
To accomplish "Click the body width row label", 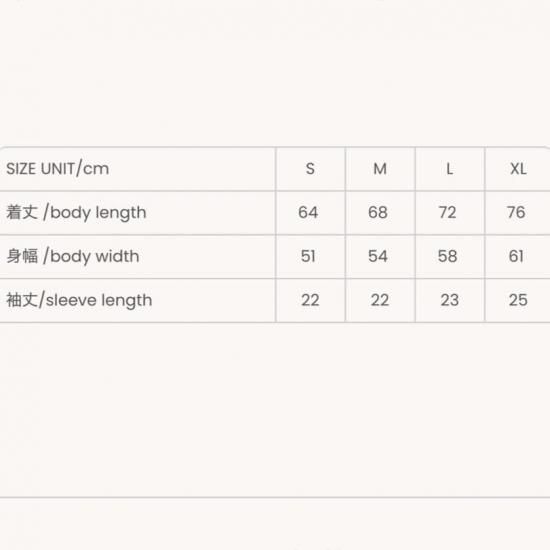I will [x=73, y=256].
